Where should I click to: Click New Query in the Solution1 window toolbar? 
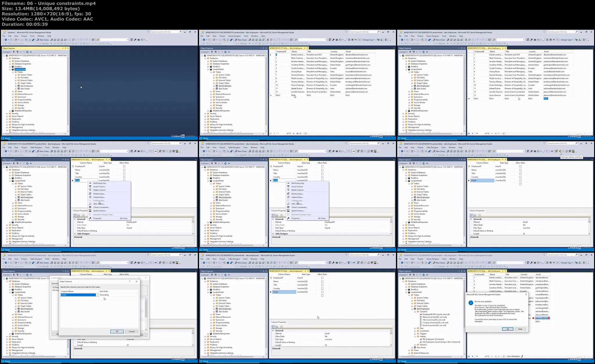43,40
